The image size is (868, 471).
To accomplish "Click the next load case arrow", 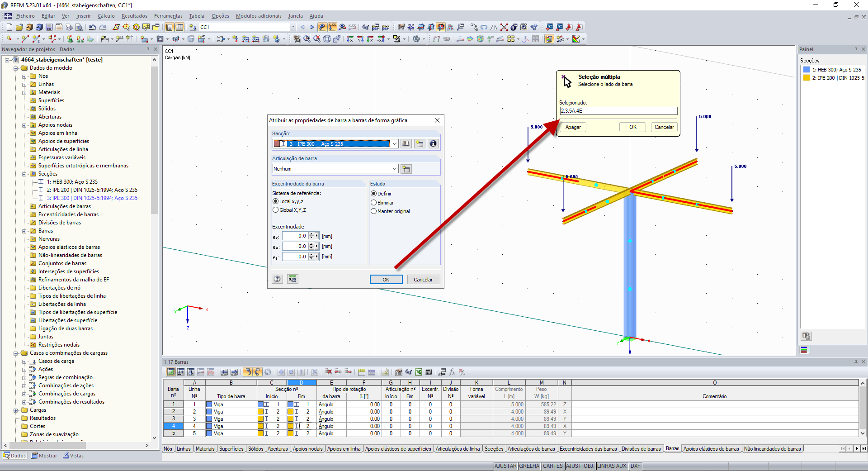I will tap(311, 27).
